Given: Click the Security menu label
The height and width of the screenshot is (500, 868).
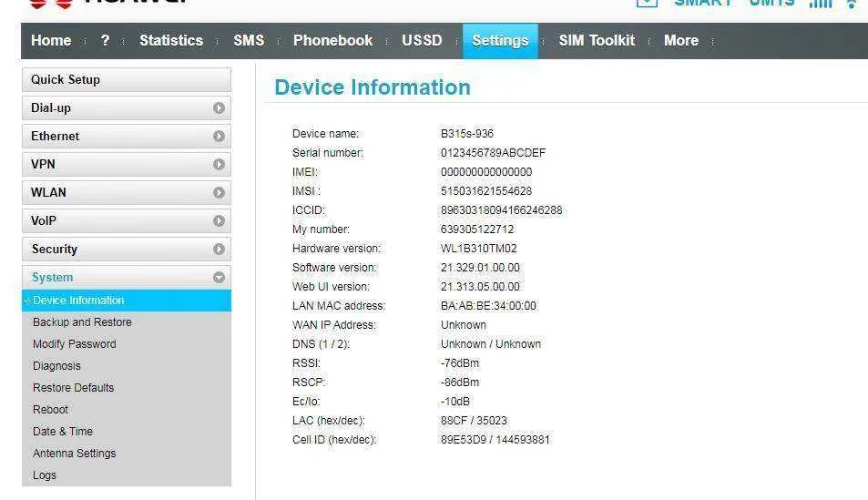Looking at the screenshot, I should click(x=55, y=250).
